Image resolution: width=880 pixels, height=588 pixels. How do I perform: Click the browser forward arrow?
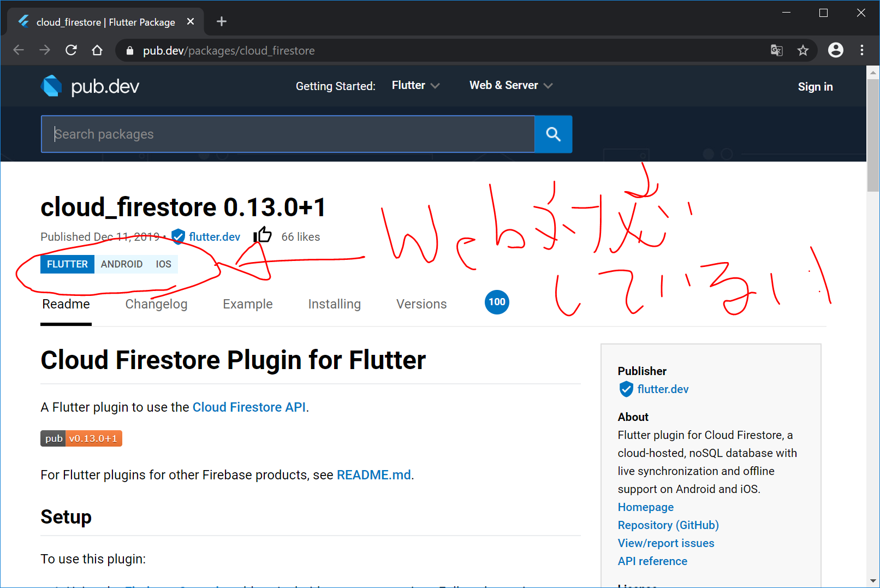[45, 50]
